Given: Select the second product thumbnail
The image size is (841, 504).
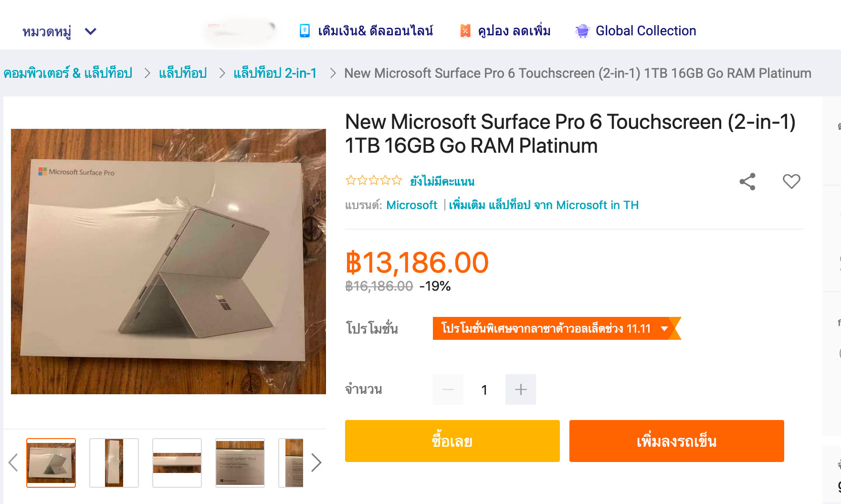Looking at the screenshot, I should point(114,462).
